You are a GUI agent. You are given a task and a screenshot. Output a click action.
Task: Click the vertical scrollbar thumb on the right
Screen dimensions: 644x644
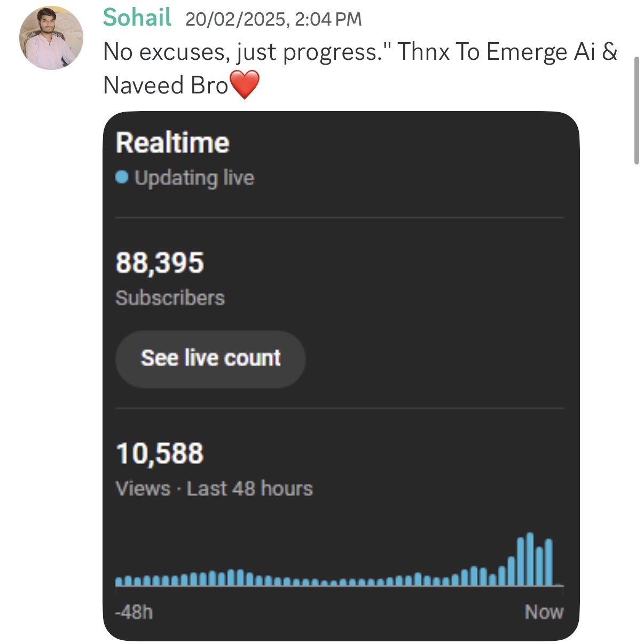(x=637, y=111)
